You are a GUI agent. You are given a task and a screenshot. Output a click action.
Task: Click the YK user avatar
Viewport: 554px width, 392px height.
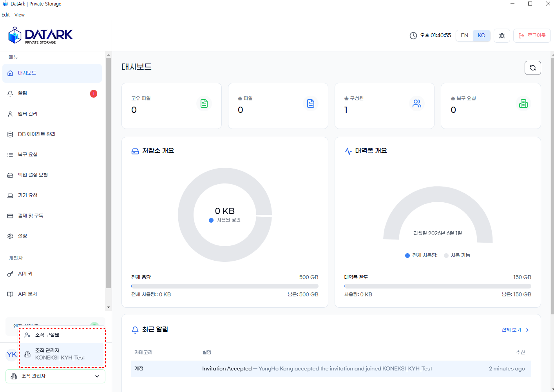[x=12, y=355]
